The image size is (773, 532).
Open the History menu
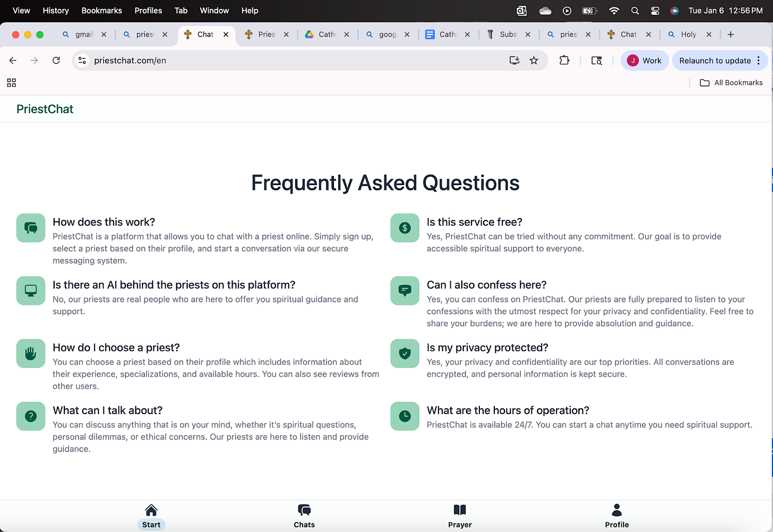[56, 11]
